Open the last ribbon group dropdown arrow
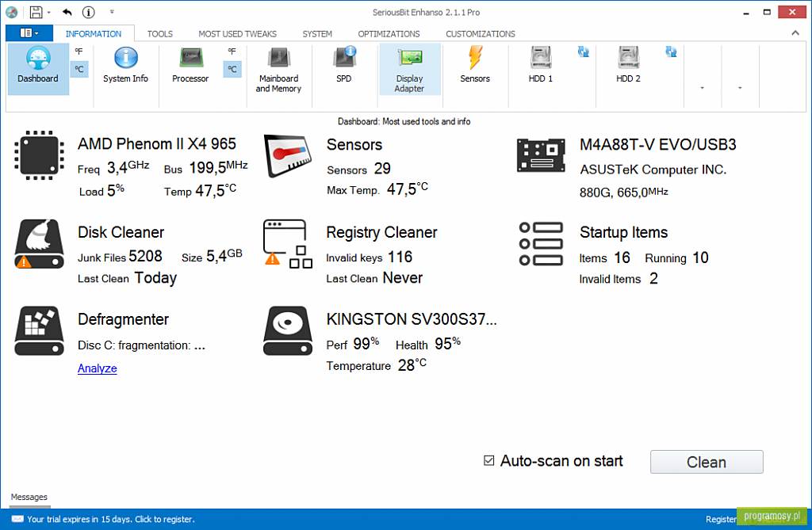This screenshot has height=530, width=812. coord(740,88)
